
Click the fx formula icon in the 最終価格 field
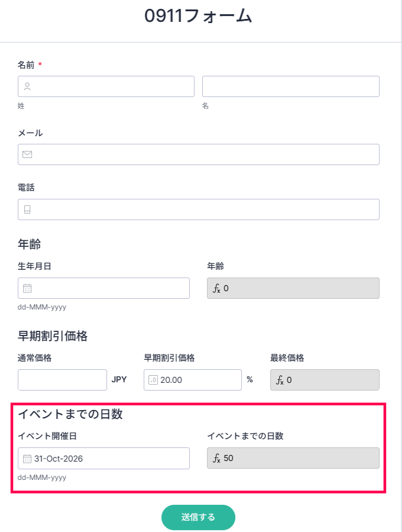pyautogui.click(x=280, y=380)
